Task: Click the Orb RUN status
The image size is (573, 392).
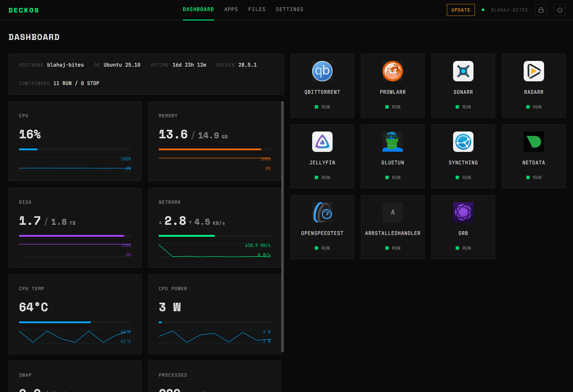Action: (x=463, y=248)
